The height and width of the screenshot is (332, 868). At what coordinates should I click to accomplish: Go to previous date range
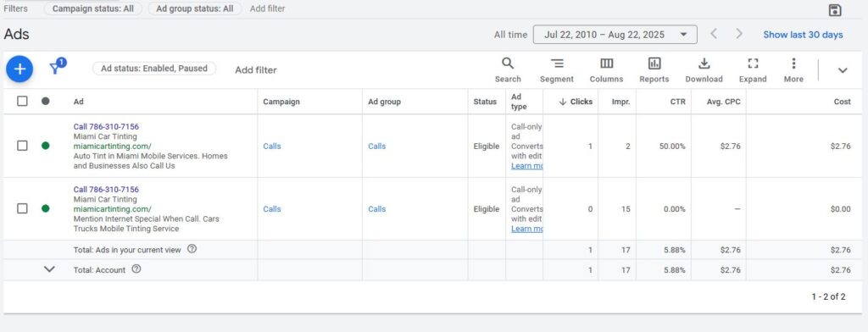(714, 35)
